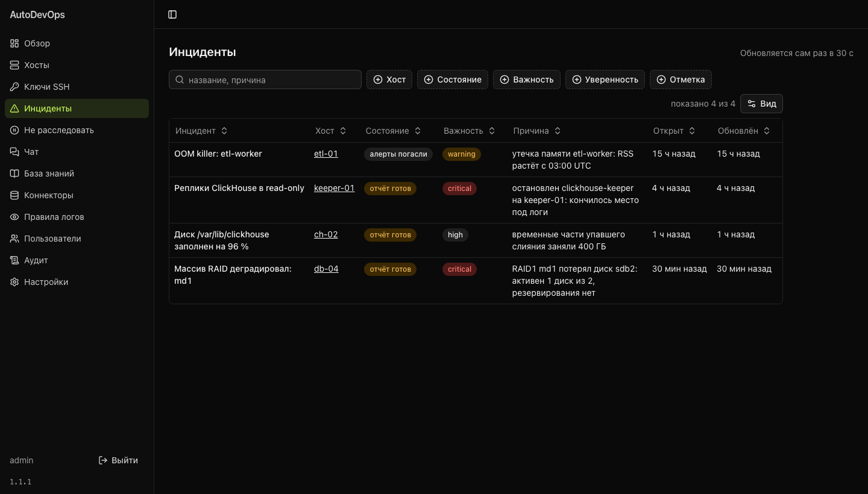Image resolution: width=868 pixels, height=494 pixels.
Task: Click the Вид sliders icon
Action: 752,104
